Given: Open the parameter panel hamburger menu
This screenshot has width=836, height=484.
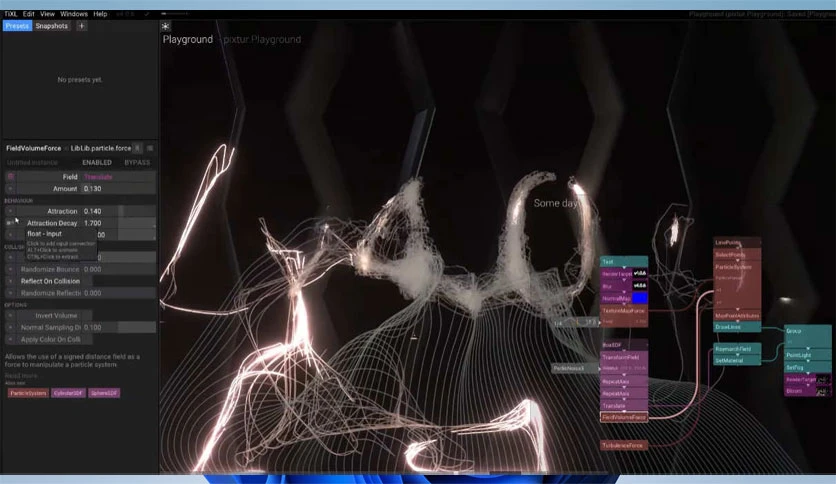Looking at the screenshot, I should pyautogui.click(x=150, y=148).
